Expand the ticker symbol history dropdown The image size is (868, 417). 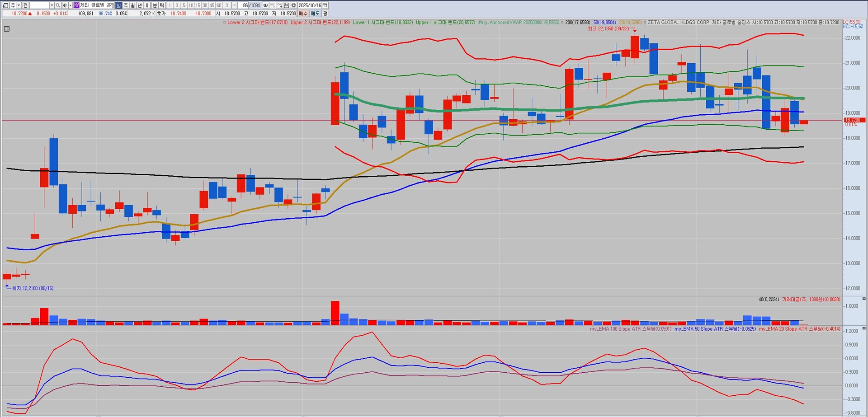click(52, 5)
